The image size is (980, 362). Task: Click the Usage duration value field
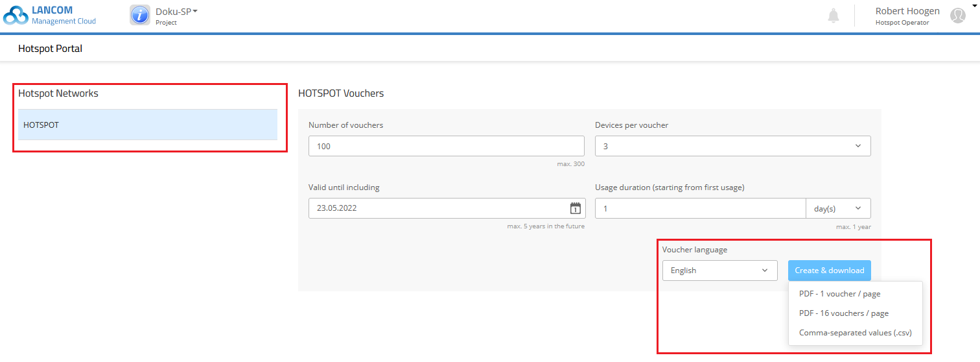tap(700, 208)
